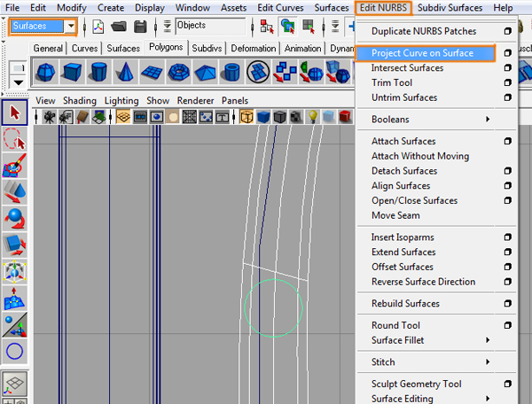Open the shelf tab selector button
This screenshot has height=404, width=532.
(19, 68)
